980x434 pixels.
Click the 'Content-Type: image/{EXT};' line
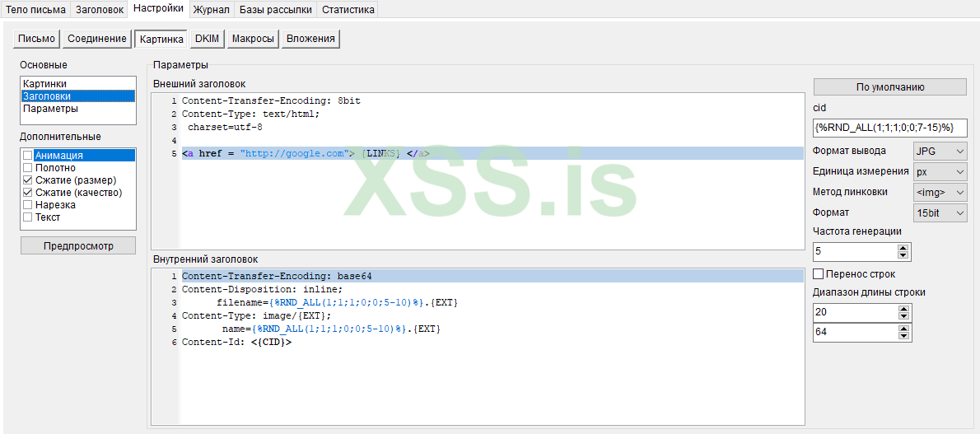coord(257,315)
